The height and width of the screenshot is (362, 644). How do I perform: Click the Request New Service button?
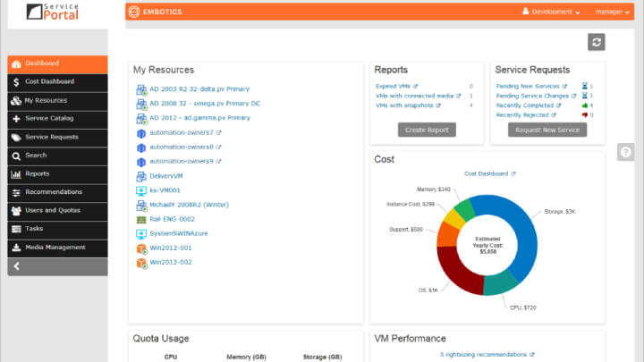[x=547, y=130]
